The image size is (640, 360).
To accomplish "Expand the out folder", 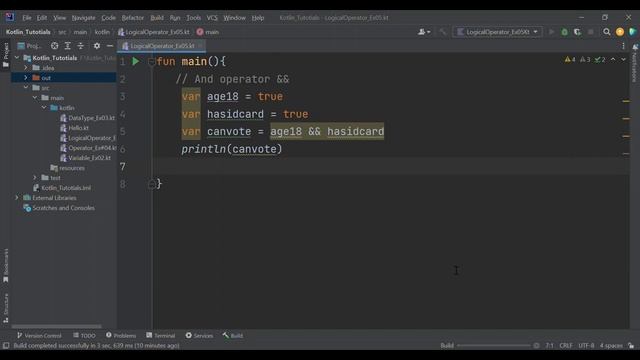I will [x=26, y=78].
